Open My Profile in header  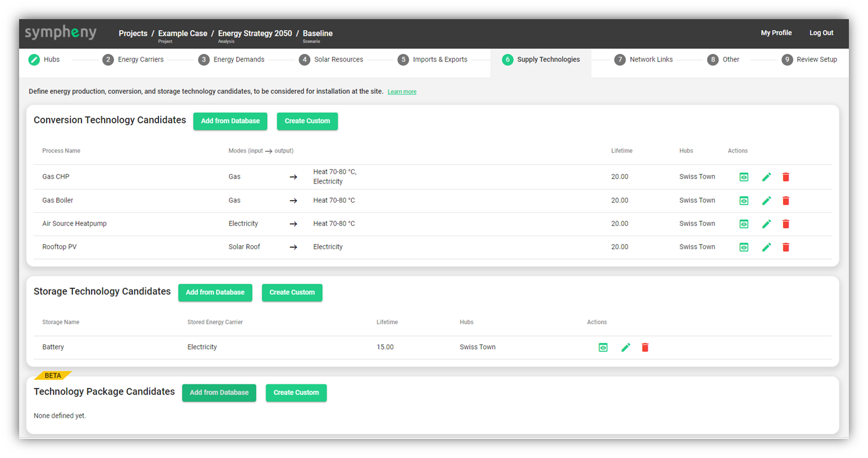coord(776,33)
